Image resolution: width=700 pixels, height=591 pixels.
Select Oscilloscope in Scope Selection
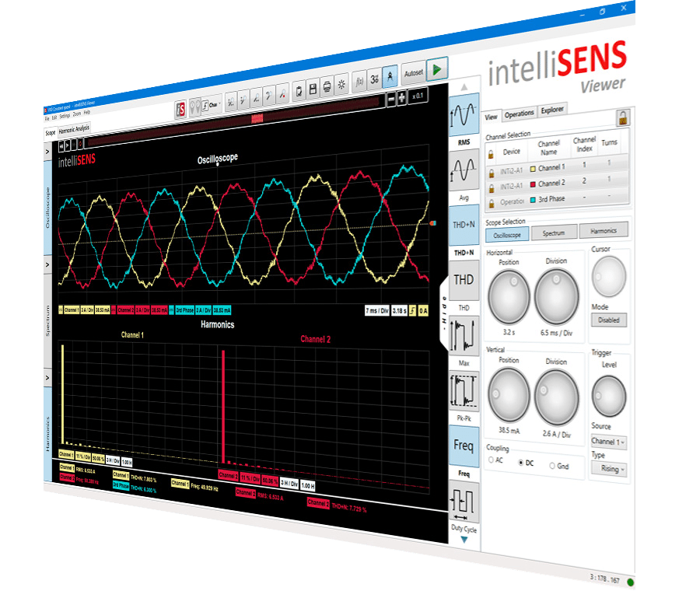coord(507,235)
